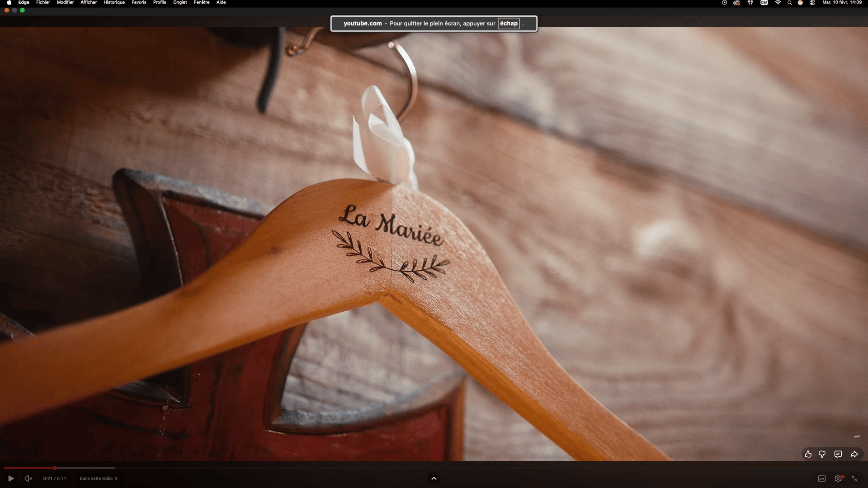Open macOS Control Center icon
Viewport: 868px width, 488px height.
[812, 3]
